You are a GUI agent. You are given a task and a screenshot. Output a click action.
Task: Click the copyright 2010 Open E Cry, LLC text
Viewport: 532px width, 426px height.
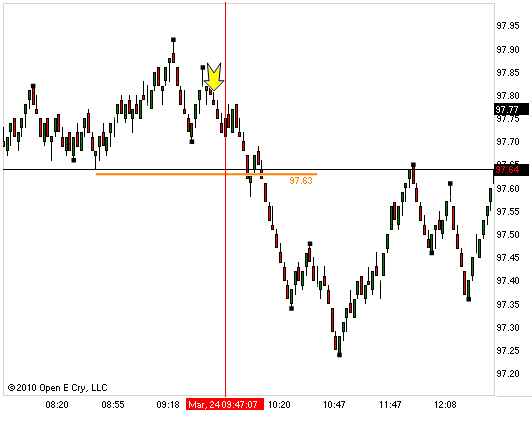57,388
